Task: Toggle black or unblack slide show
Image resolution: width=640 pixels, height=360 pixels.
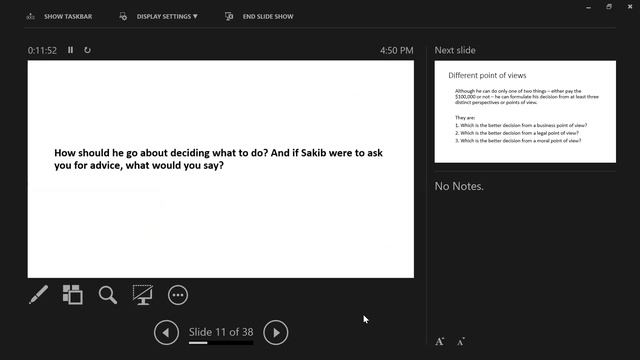Action: point(142,295)
